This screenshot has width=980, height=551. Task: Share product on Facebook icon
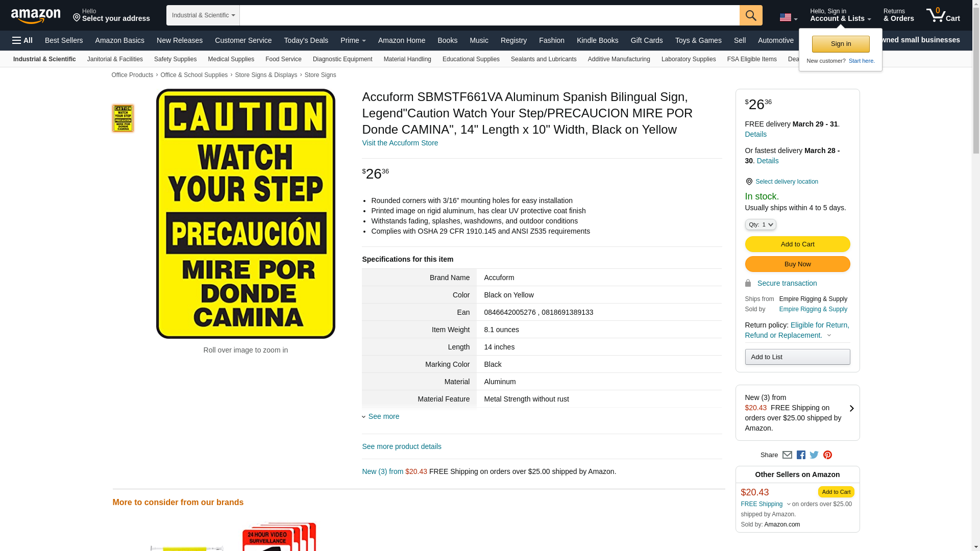801,455
